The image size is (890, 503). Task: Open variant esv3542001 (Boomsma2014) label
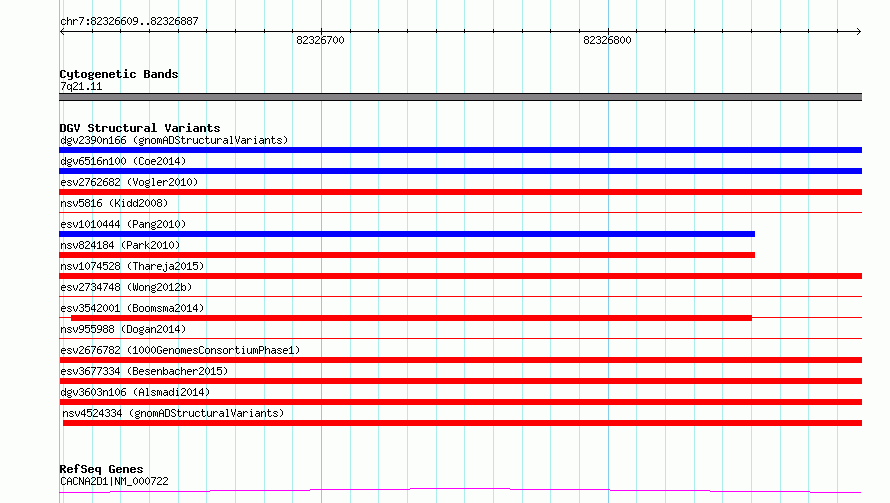[132, 308]
